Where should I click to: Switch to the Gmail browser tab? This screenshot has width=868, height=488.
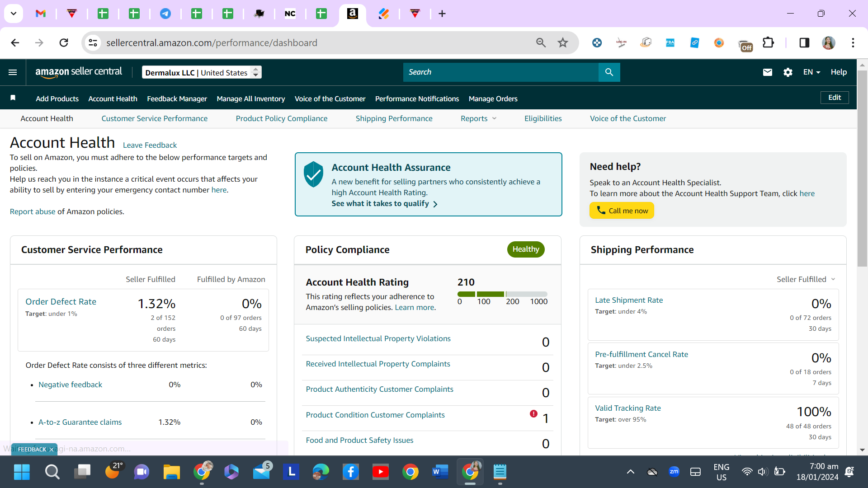pos(41,14)
